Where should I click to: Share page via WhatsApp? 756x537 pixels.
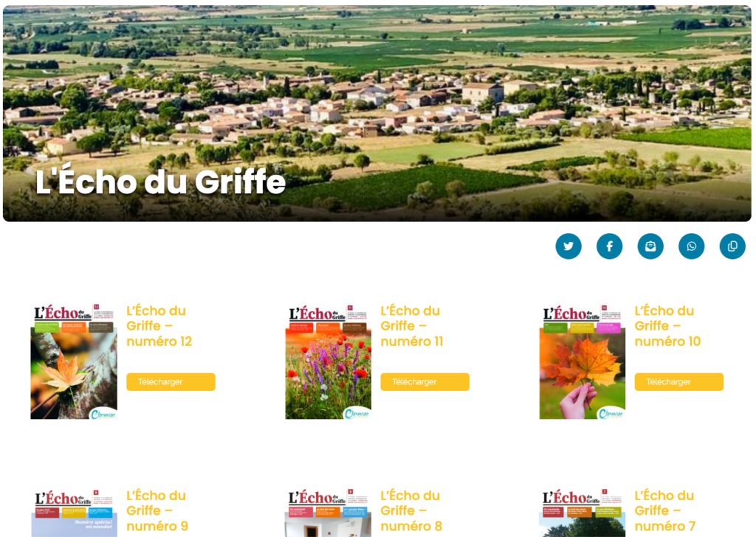coord(691,246)
